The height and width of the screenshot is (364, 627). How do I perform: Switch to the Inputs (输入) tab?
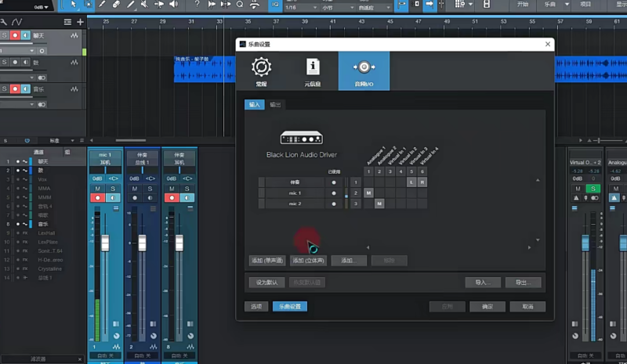click(x=254, y=104)
